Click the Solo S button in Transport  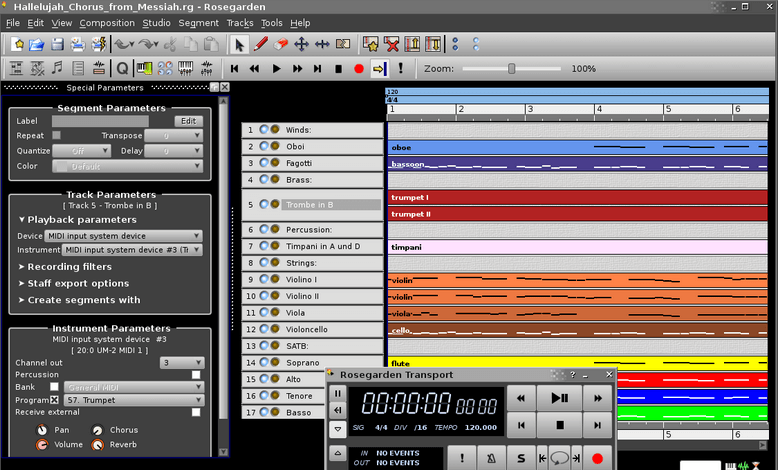pos(521,458)
